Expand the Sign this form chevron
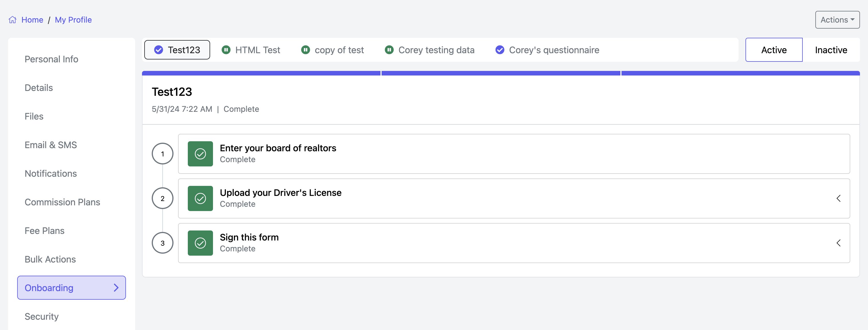The width and height of the screenshot is (868, 330). point(838,243)
